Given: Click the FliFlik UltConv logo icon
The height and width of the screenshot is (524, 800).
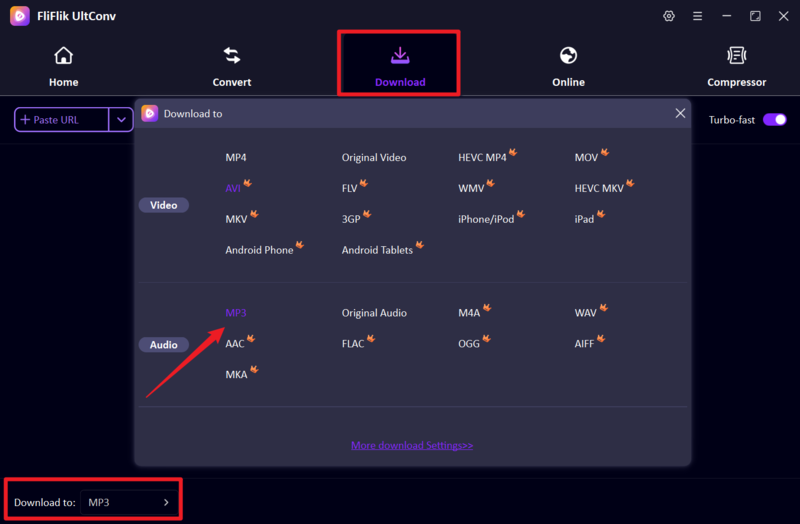Looking at the screenshot, I should 20,16.
